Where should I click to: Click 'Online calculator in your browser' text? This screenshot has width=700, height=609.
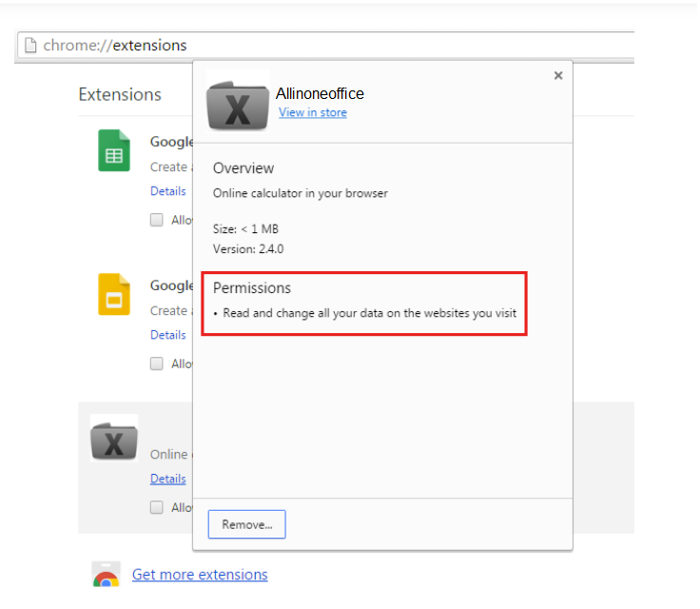click(x=301, y=193)
